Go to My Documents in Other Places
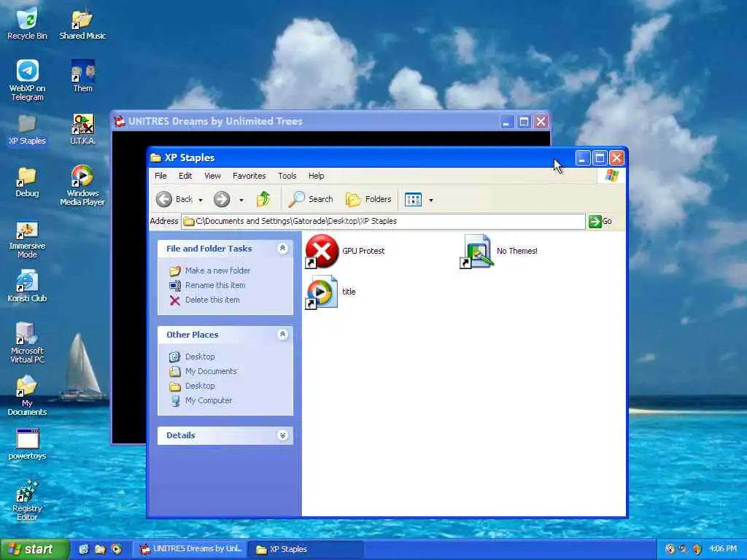This screenshot has height=560, width=747. pyautogui.click(x=204, y=371)
